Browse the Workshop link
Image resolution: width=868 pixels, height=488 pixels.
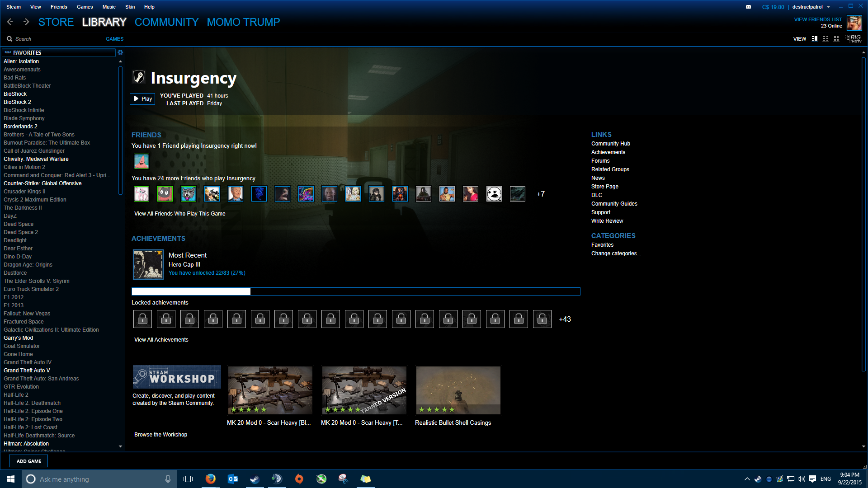[x=160, y=435]
